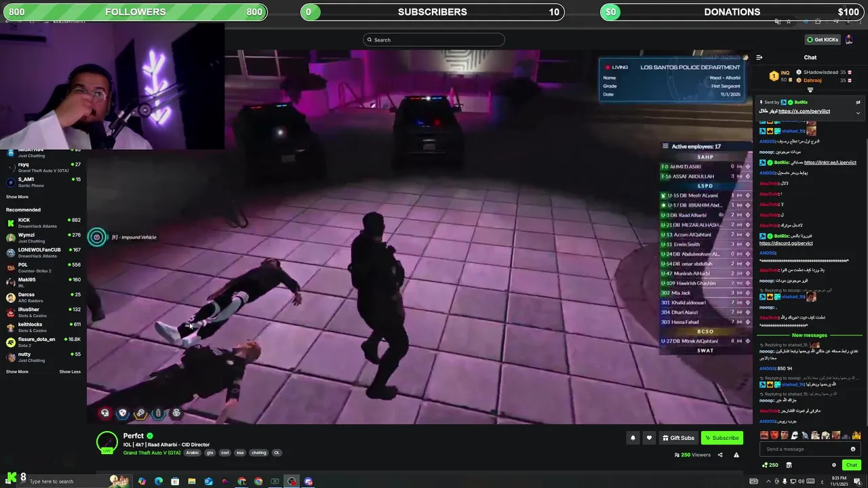This screenshot has height=488, width=868.
Task: Open Outlook from the taskbar
Action: 208,481
